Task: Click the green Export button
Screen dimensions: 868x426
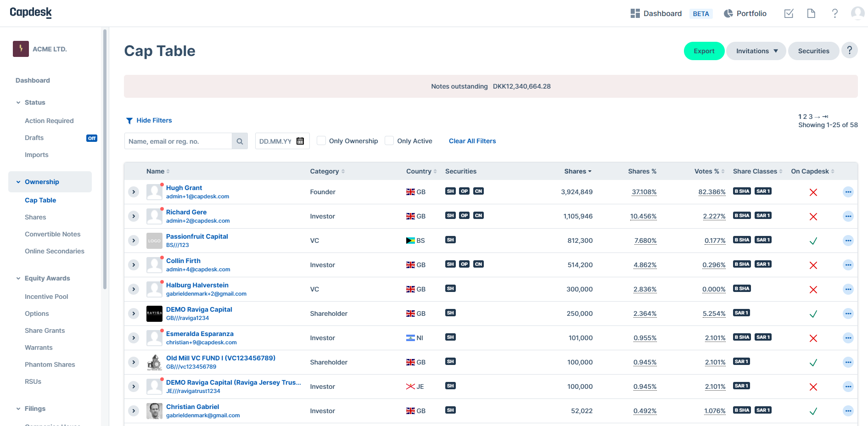Action: point(704,51)
